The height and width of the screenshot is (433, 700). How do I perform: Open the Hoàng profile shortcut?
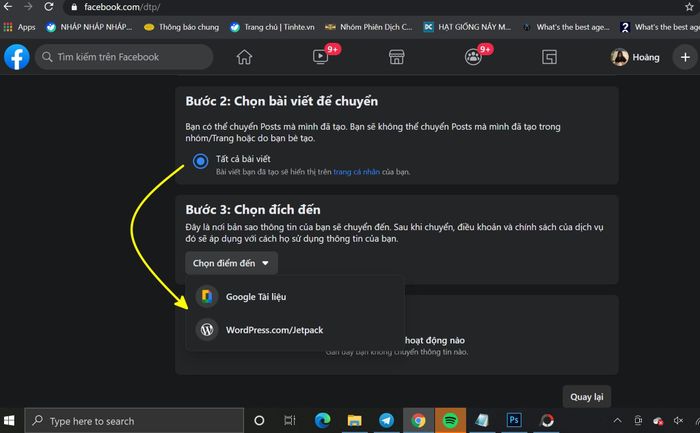[635, 57]
